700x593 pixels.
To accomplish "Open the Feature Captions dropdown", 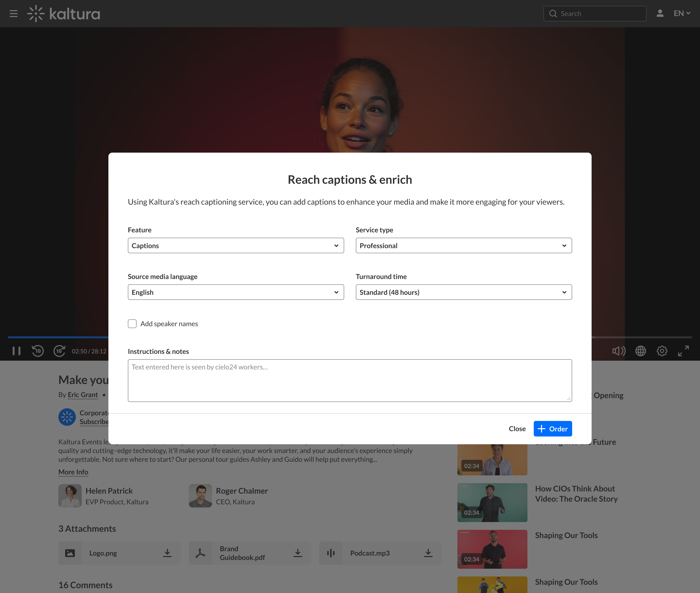I will coord(236,246).
